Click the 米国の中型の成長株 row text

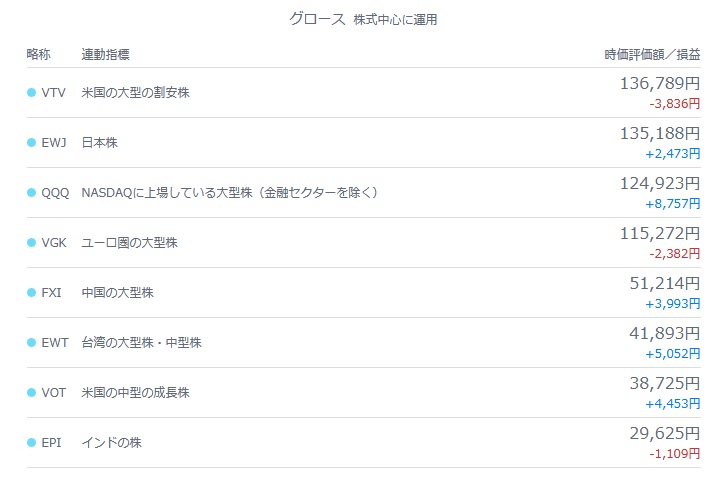click(135, 393)
